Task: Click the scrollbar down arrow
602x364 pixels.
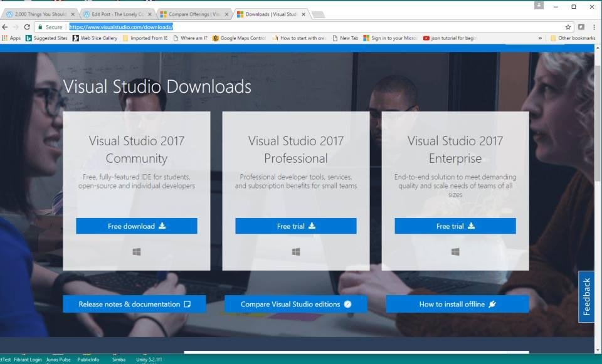Action: pos(598,350)
